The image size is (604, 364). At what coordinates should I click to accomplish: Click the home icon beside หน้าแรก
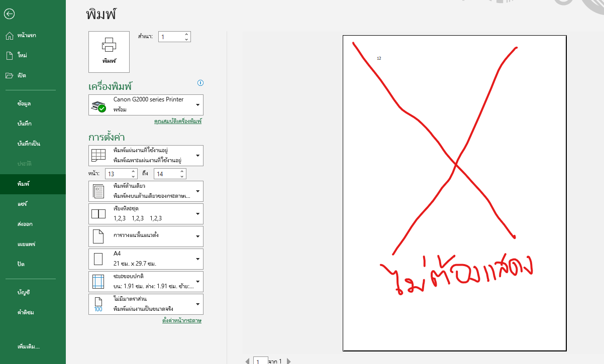tap(9, 35)
